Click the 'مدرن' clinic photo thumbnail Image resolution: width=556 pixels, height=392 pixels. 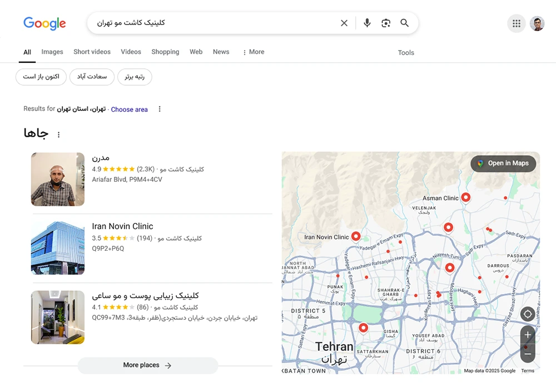(x=58, y=179)
